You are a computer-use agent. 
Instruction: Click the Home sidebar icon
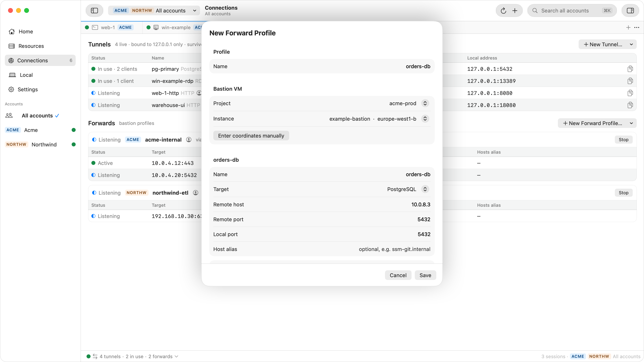[11, 32]
